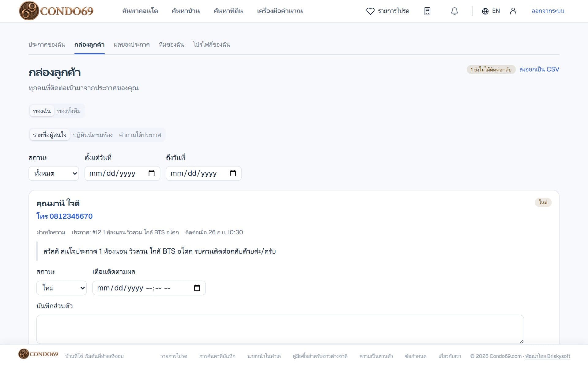Click in the บันทึกส่วนตัว notes textarea
Screen dimensions: 588x368
tap(280, 329)
